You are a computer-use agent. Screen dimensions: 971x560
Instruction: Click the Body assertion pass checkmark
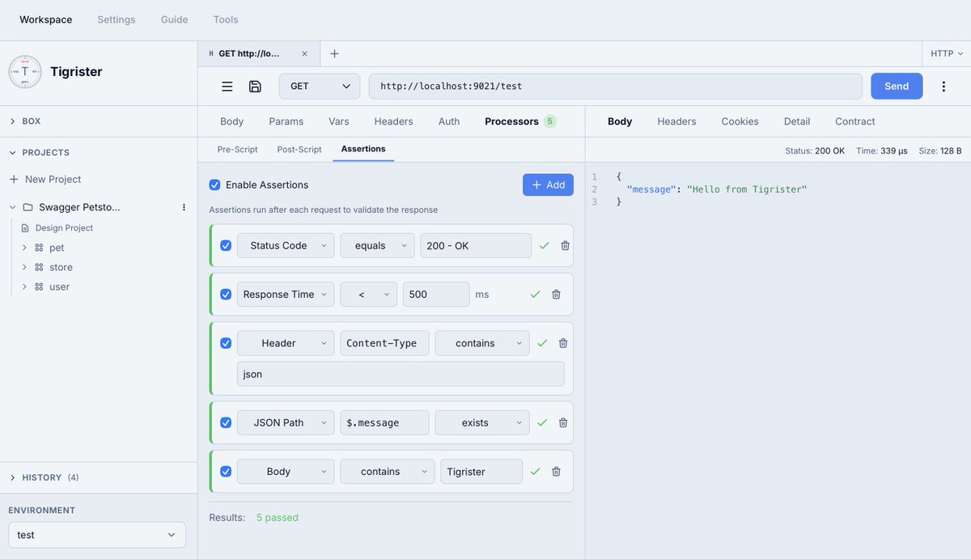535,471
